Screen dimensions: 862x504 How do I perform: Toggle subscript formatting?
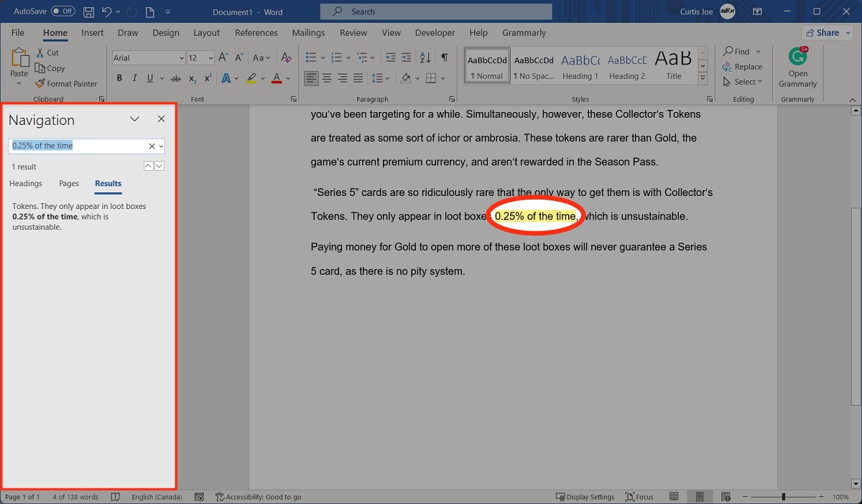click(191, 79)
